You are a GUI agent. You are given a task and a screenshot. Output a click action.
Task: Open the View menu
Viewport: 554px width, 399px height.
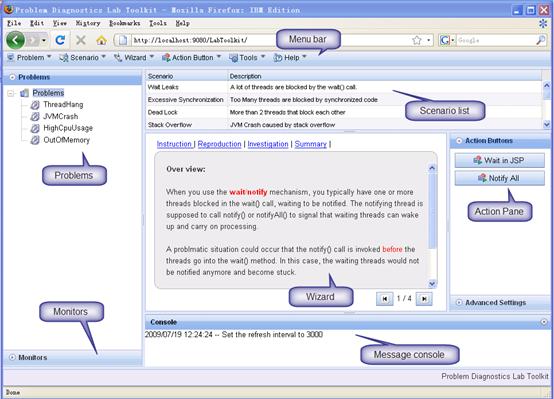coord(60,23)
